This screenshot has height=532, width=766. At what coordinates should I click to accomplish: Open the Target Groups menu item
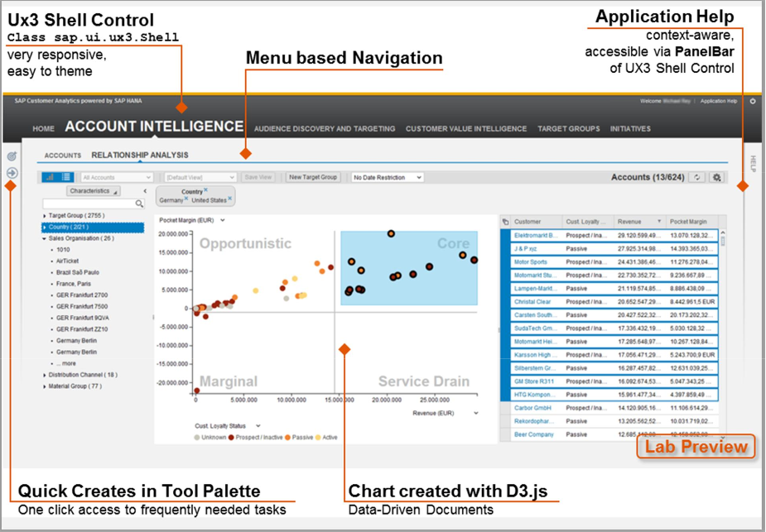click(x=568, y=129)
